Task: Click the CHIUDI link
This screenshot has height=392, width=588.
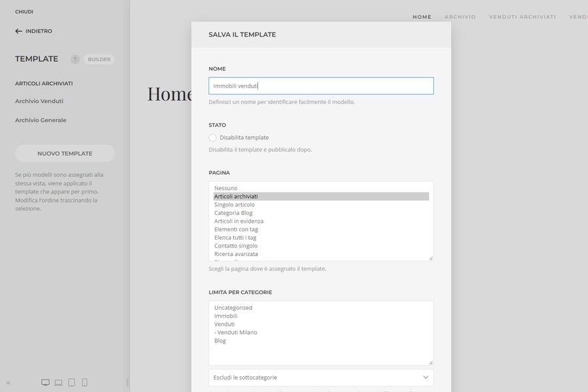Action: 24,12
